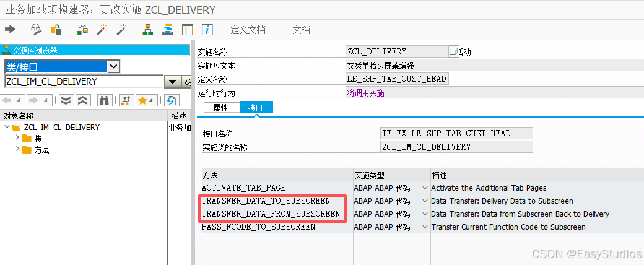Refresh the object list icon
The image size is (644, 265).
tap(172, 100)
